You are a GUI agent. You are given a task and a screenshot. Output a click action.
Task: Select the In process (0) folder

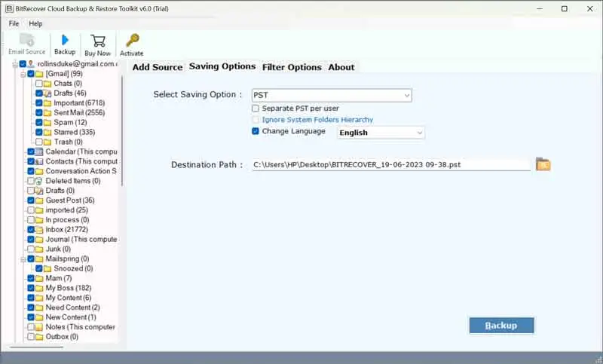point(67,220)
